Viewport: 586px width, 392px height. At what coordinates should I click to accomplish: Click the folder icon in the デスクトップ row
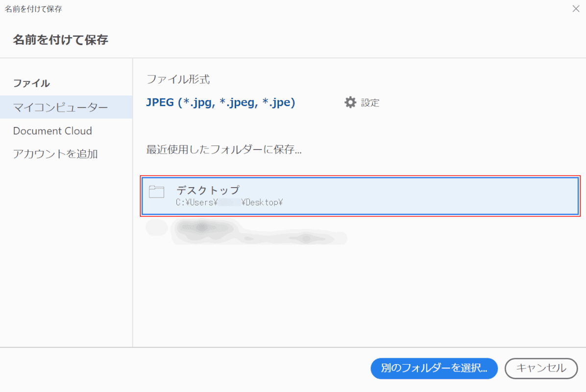coord(157,192)
